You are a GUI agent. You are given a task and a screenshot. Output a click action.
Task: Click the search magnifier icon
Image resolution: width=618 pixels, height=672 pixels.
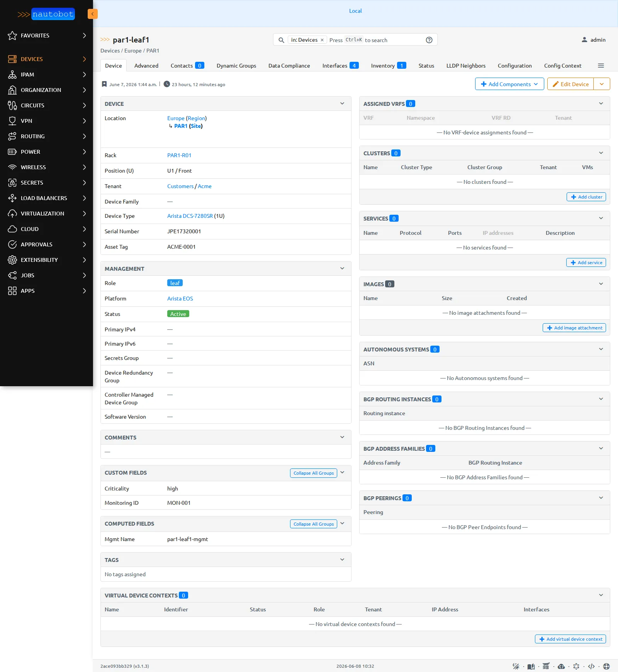tap(281, 40)
